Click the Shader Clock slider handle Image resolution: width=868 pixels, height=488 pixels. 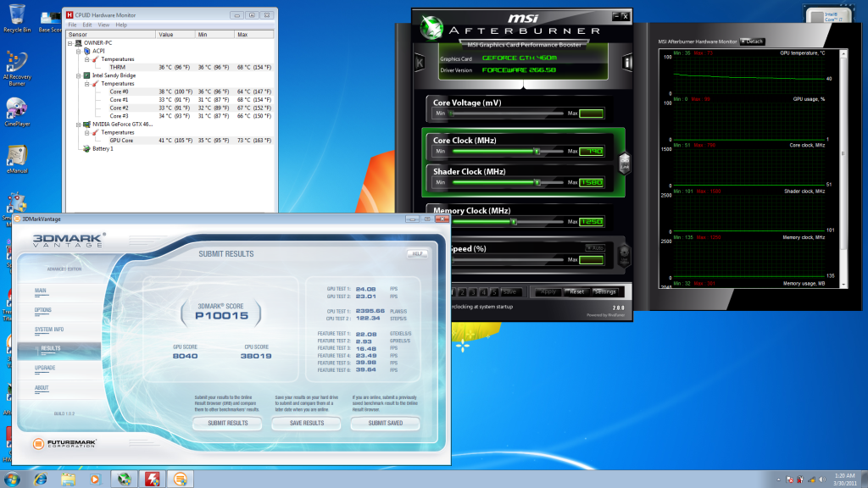537,182
